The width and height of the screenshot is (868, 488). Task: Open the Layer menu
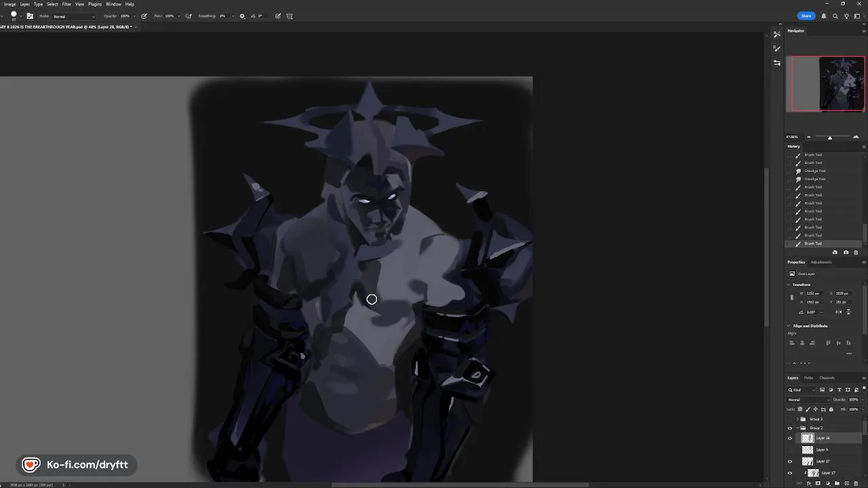[x=24, y=4]
